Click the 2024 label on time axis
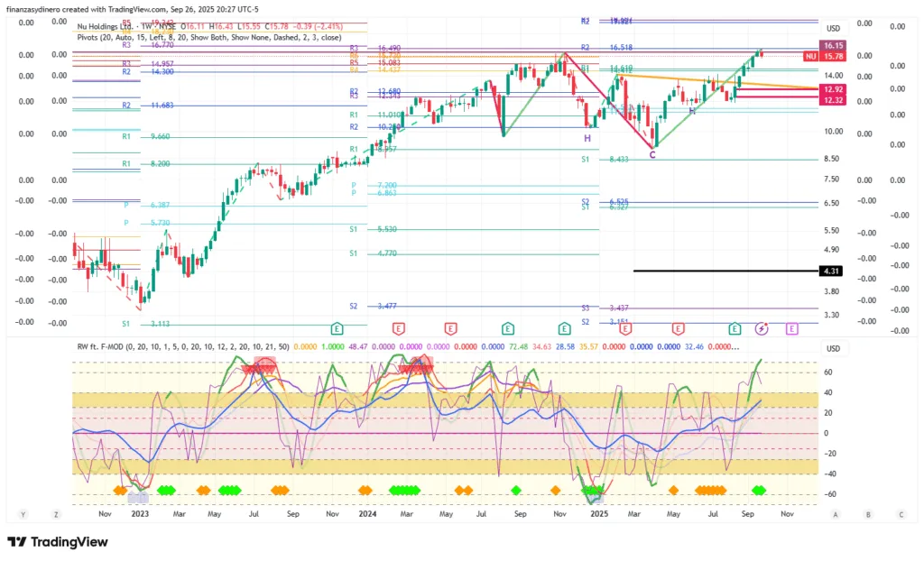The height and width of the screenshot is (561, 924). 367,512
